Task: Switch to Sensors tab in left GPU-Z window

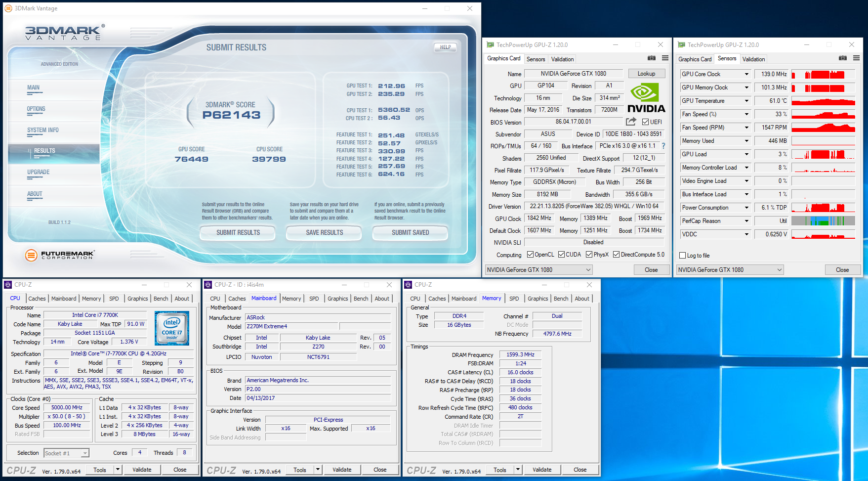Action: 536,59
